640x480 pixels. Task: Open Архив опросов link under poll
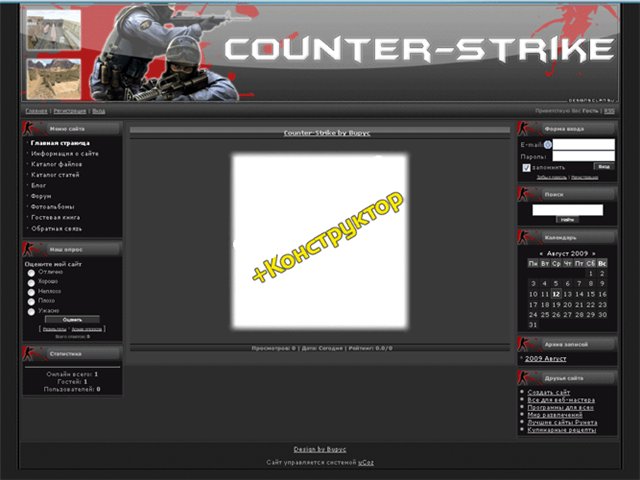click(x=87, y=329)
